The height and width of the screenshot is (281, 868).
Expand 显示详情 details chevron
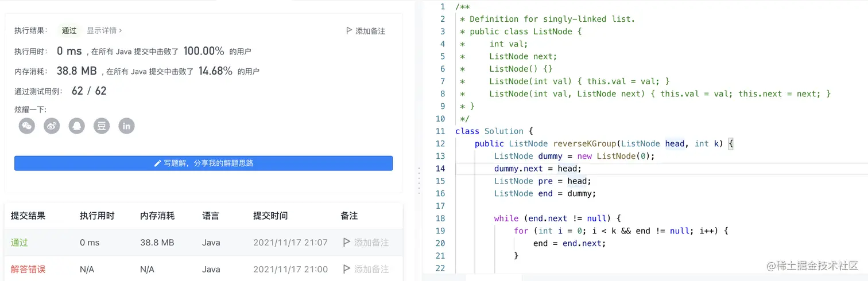(120, 30)
